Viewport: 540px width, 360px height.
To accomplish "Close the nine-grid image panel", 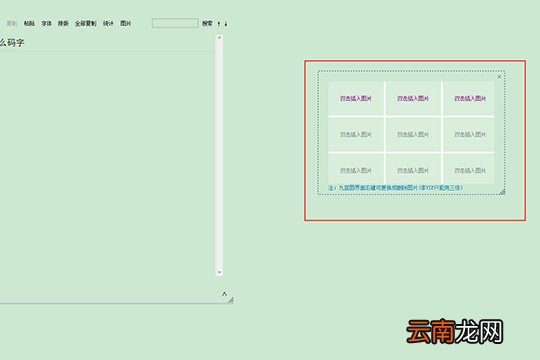I will pos(499,76).
